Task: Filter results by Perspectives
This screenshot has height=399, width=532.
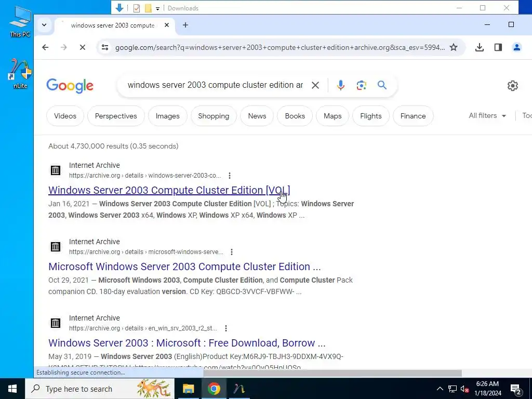Action: pos(116,116)
